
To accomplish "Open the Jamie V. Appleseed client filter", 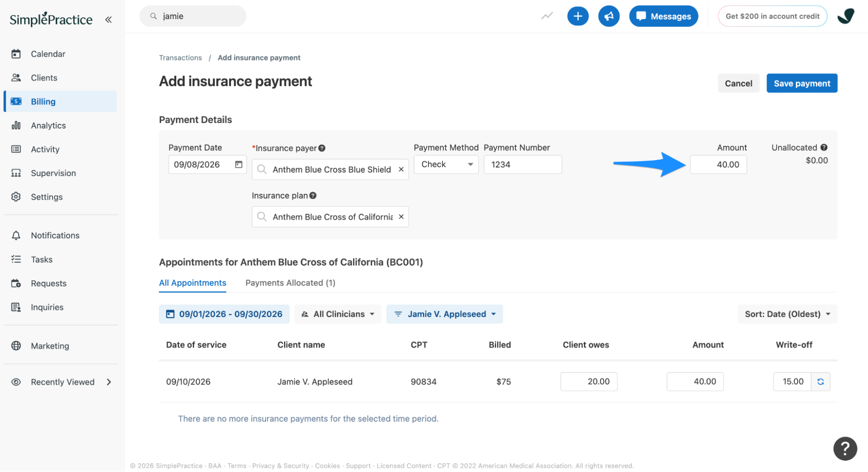I will 445,314.
